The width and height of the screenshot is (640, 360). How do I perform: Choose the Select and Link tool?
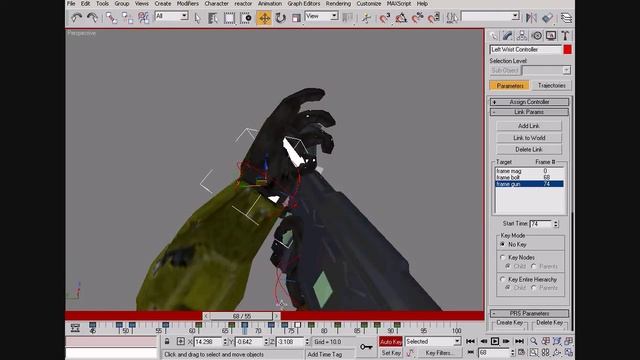click(111, 18)
